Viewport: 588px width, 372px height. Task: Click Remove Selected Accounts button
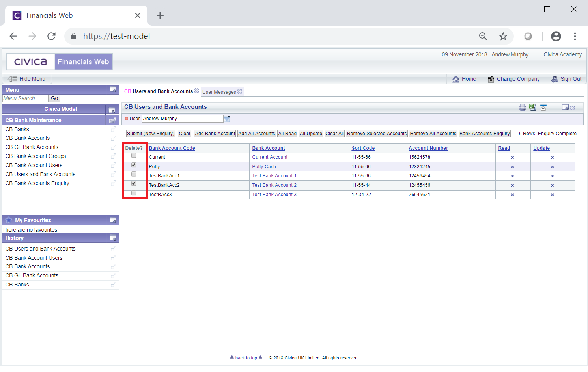pos(377,134)
